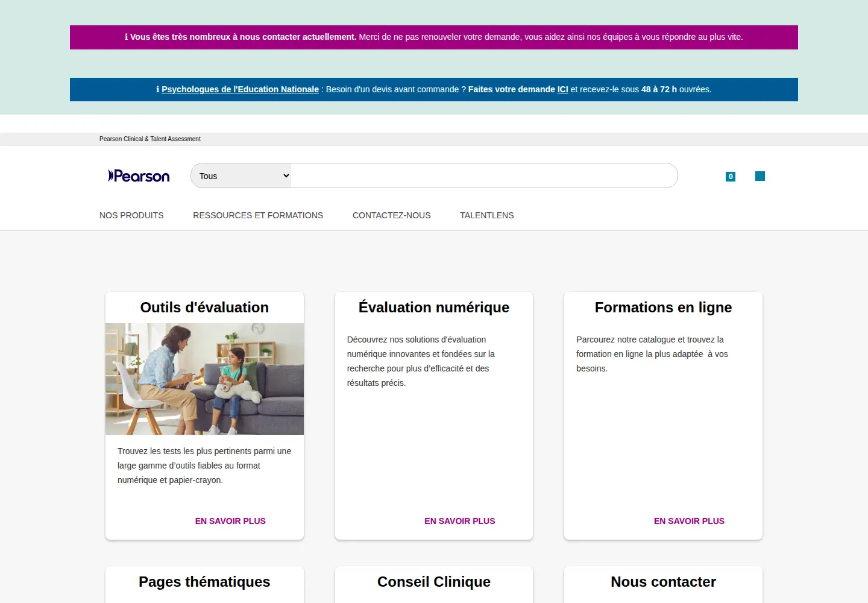Select the Évaluation numérique heading
868x603 pixels.
tap(434, 308)
